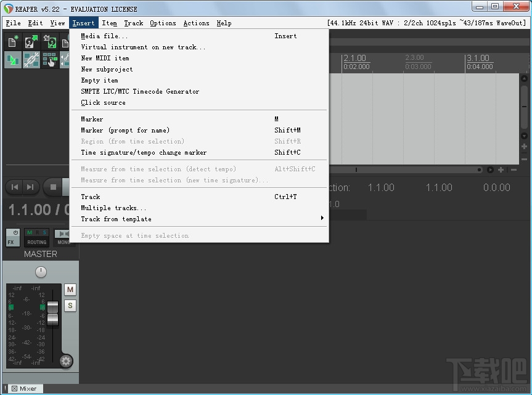Click vertical zoom in plus icon

pyautogui.click(x=524, y=147)
